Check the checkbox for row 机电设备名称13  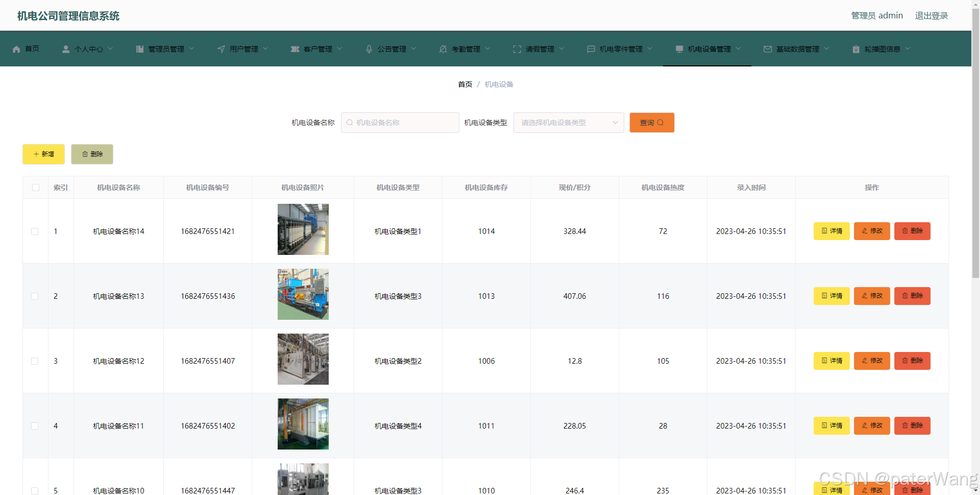coord(35,296)
